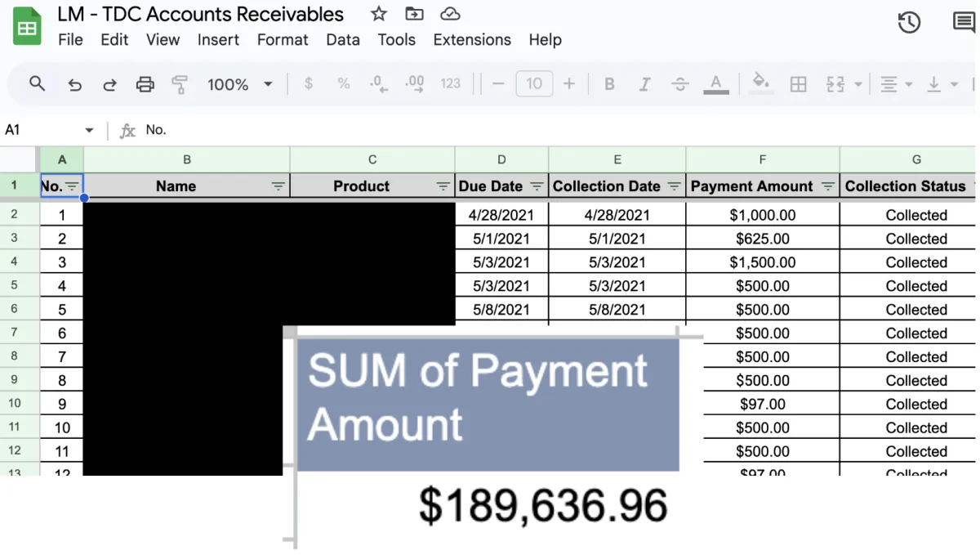Undo the last action
Image resolution: width=980 pixels, height=555 pixels.
pos(75,84)
